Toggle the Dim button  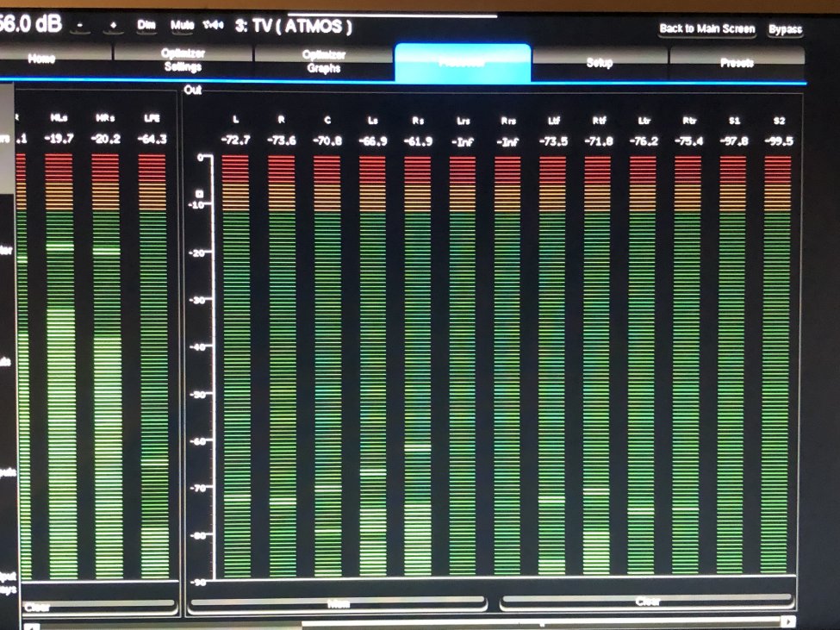146,25
